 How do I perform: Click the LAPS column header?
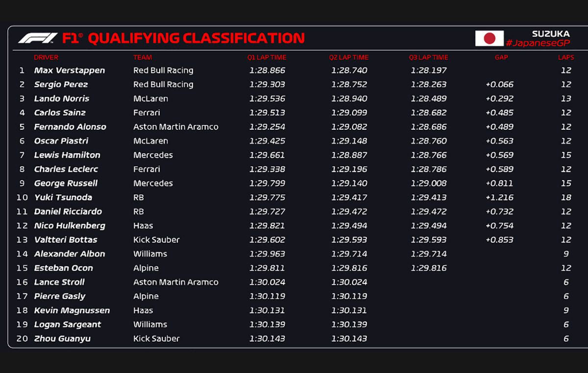[x=565, y=57]
